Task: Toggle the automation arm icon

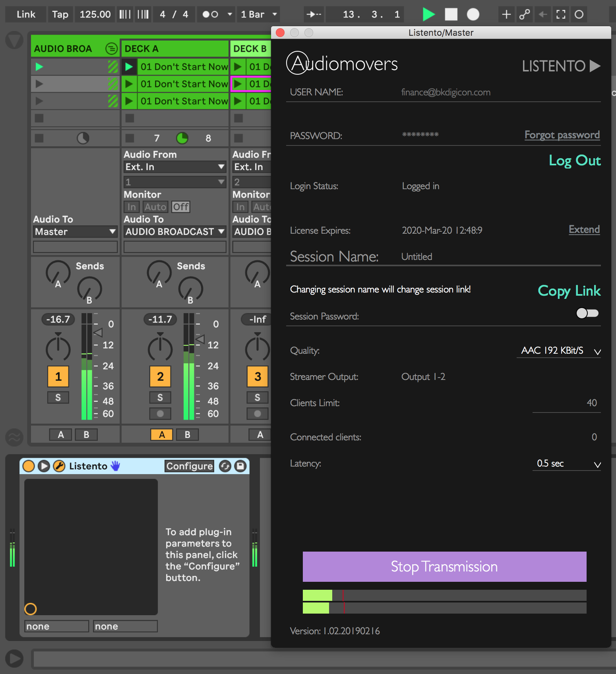Action: pyautogui.click(x=525, y=14)
